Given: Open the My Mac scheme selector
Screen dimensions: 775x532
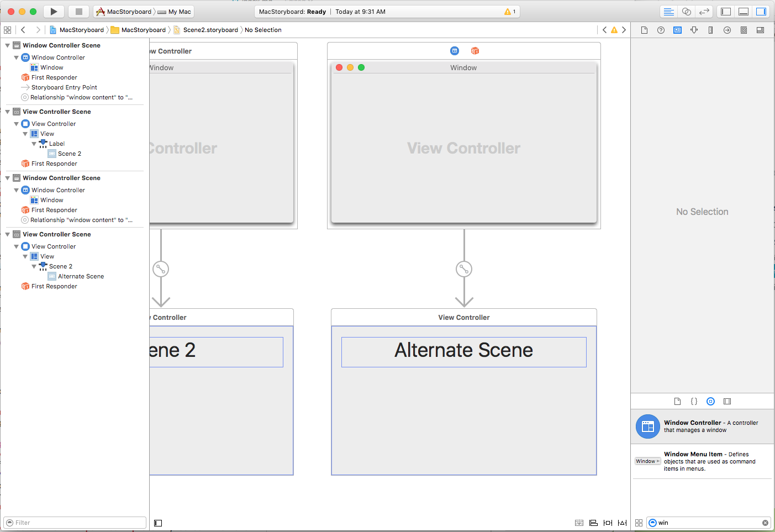Looking at the screenshot, I should (176, 11).
